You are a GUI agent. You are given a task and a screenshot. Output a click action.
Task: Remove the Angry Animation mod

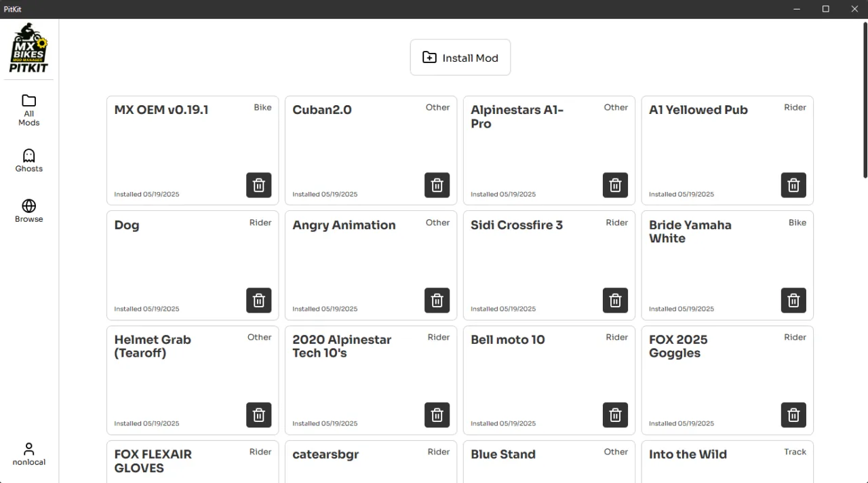coord(437,300)
